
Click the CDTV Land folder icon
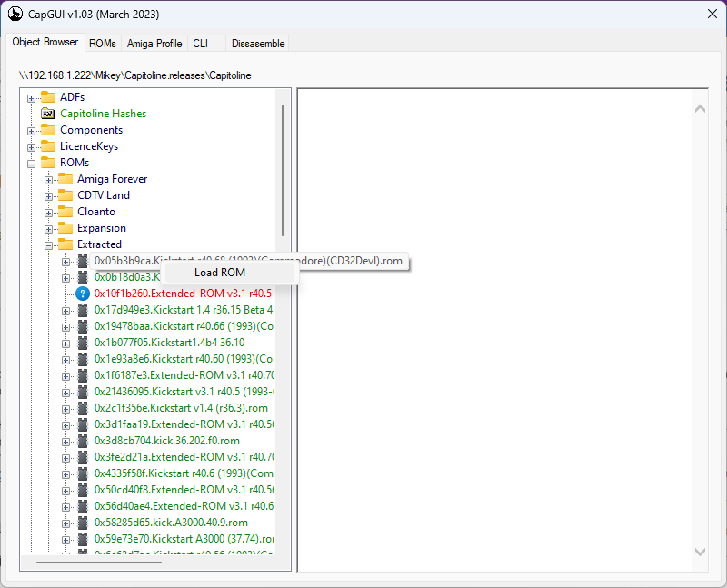[x=65, y=195]
